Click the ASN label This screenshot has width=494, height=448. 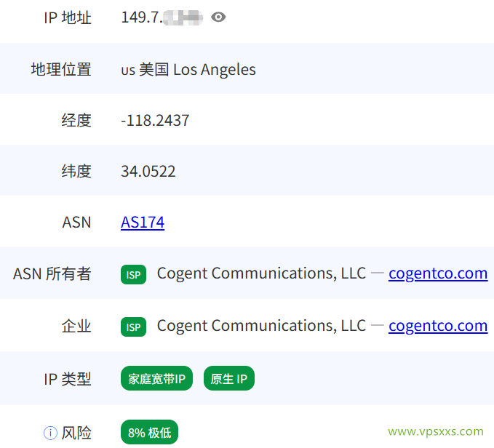coord(76,223)
